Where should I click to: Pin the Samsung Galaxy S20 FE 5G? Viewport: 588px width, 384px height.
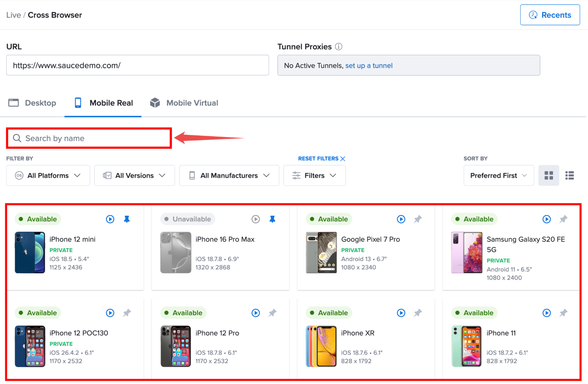[x=563, y=219]
